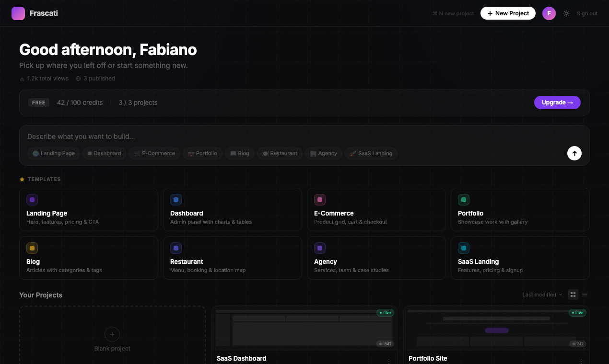This screenshot has width=609, height=364.
Task: Submit the prompt with arrow button
Action: 574,153
